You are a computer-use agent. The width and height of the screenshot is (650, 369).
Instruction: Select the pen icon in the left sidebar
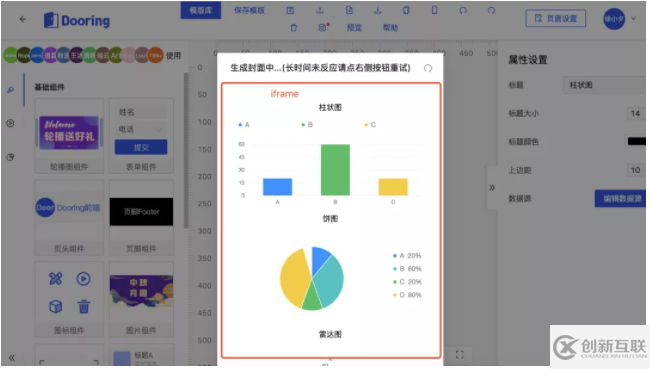pyautogui.click(x=10, y=90)
